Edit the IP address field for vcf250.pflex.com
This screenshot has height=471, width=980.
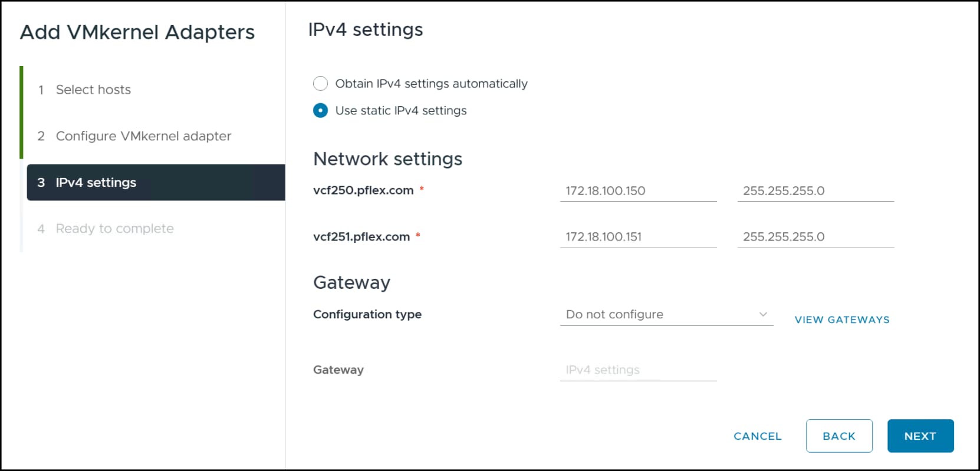coord(638,191)
